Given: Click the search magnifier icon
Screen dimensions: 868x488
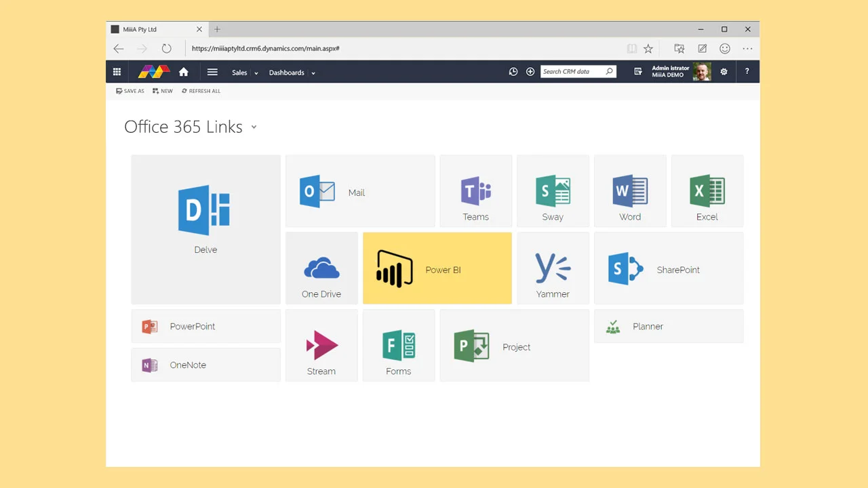Looking at the screenshot, I should 609,71.
